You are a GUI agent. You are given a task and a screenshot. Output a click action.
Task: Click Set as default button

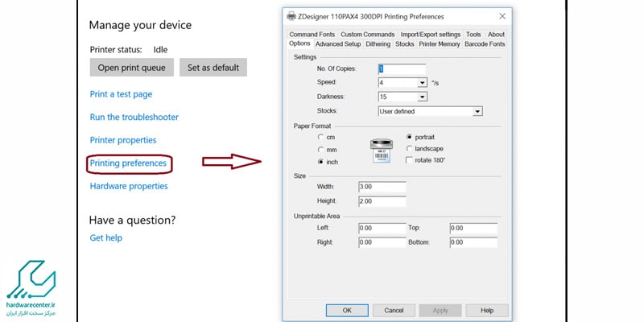(213, 68)
